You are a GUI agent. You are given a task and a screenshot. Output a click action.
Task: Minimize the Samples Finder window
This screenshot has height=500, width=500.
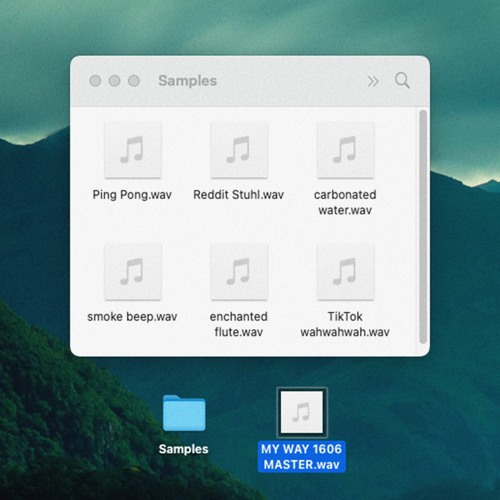click(x=115, y=81)
